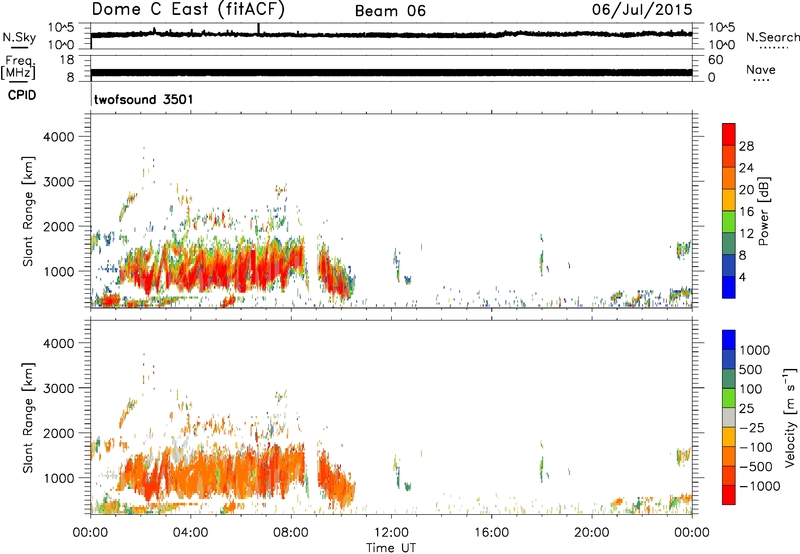Click the date '06/Jul/2015'
This screenshot has width=800, height=554.
pyautogui.click(x=642, y=10)
